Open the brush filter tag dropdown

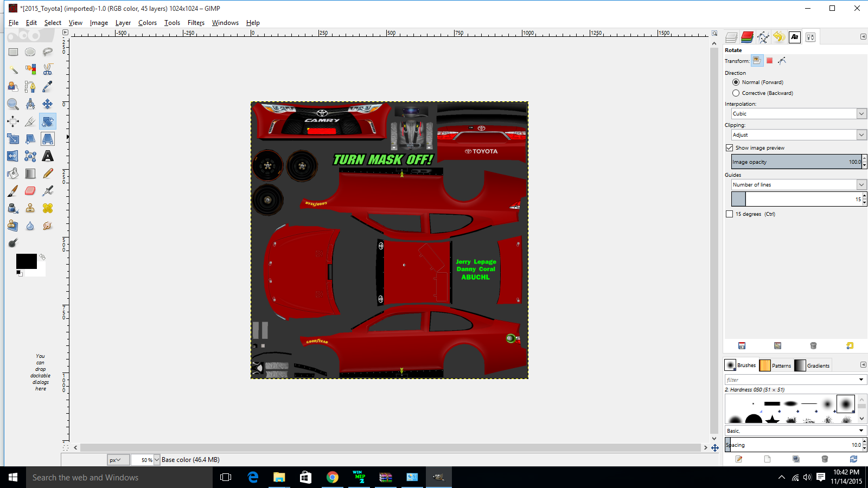coord(861,380)
